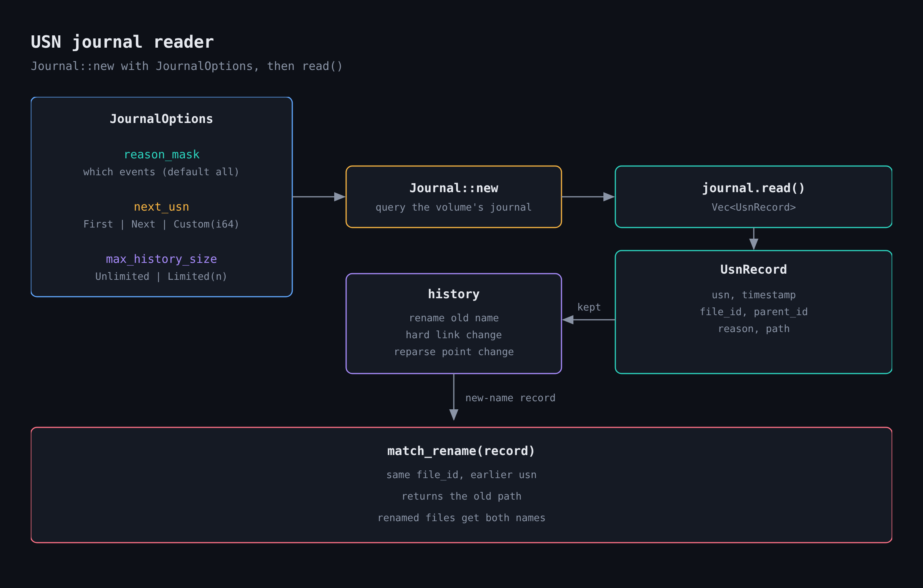
Task: Click 'which events (default all)' text
Action: [x=162, y=172]
